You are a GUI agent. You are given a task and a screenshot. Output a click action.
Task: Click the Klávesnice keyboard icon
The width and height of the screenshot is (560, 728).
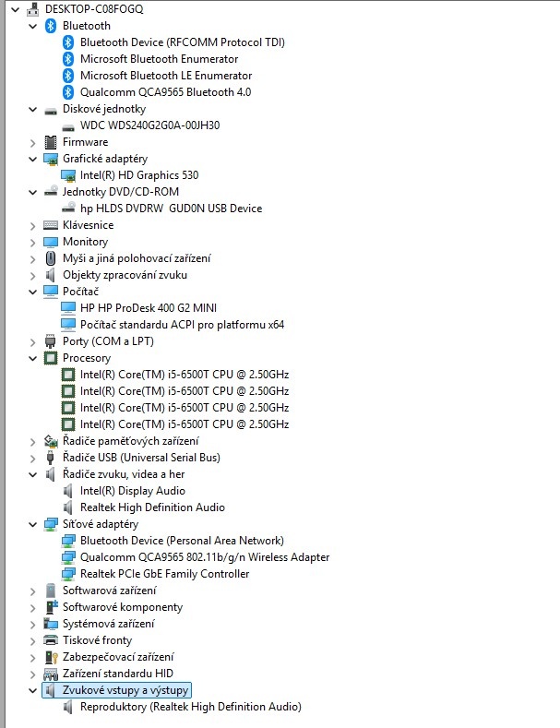pos(51,225)
